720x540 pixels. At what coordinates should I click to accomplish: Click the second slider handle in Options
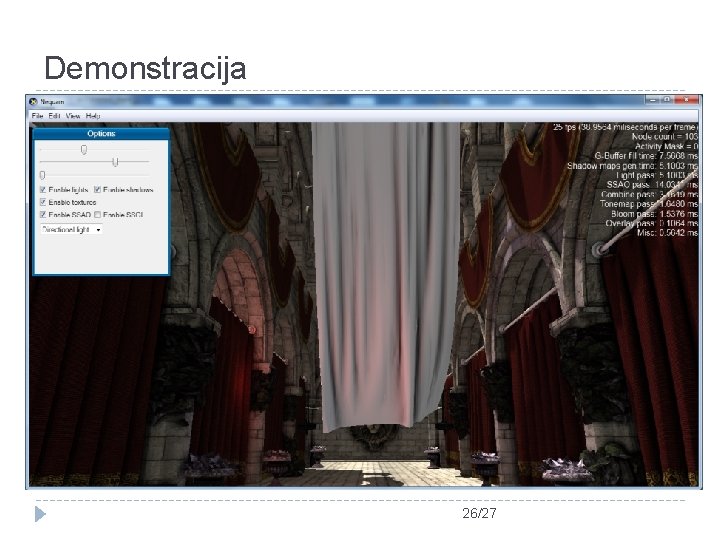tap(115, 162)
